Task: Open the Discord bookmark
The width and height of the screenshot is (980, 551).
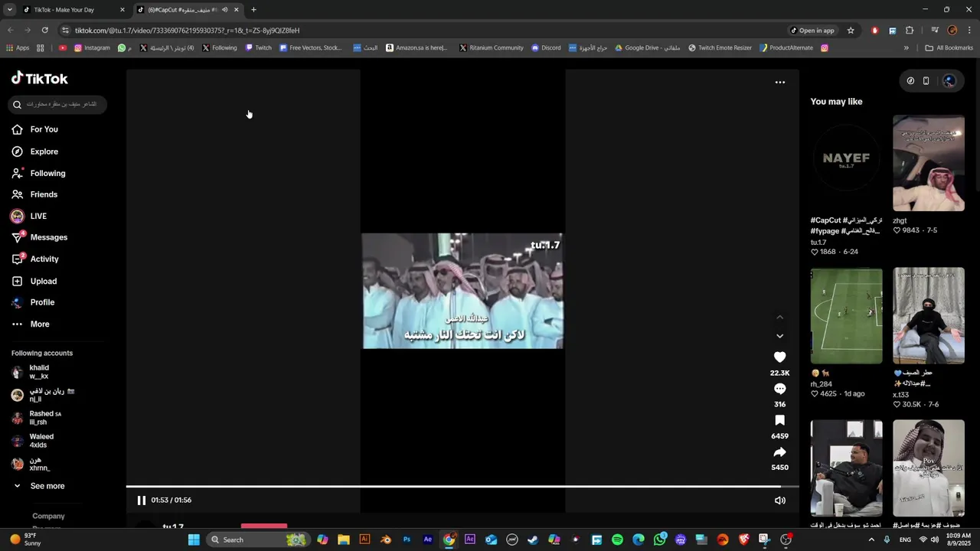Action: click(546, 47)
